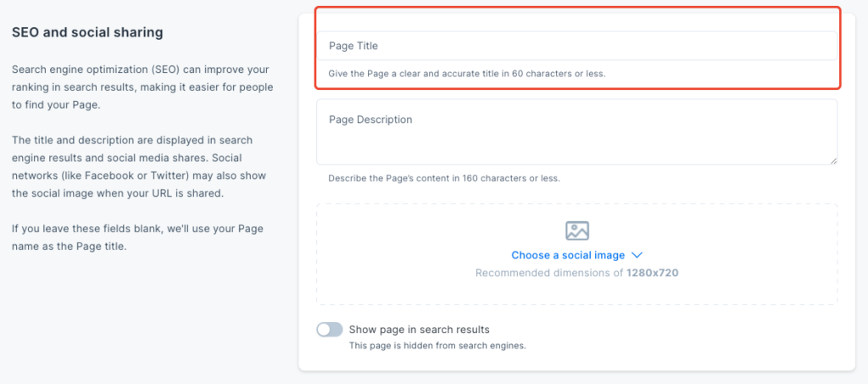This screenshot has height=384, width=868.
Task: Click the Page Description resize handle
Action: tap(834, 160)
